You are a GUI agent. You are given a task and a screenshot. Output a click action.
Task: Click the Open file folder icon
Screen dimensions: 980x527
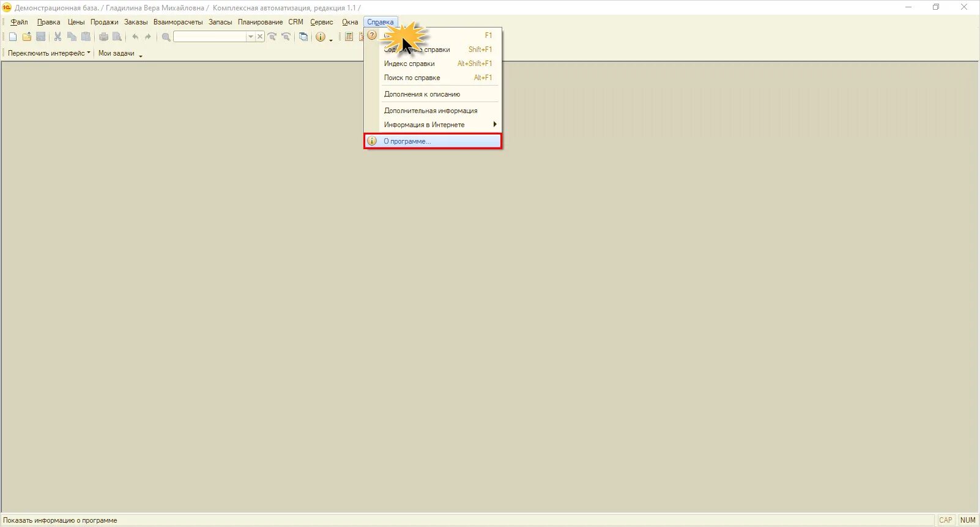[x=27, y=37]
